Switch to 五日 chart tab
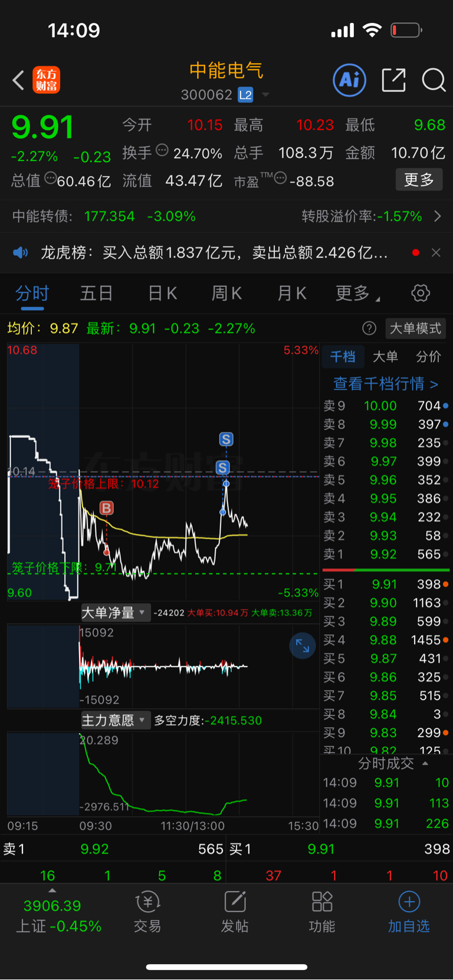This screenshot has height=980, width=453. (x=96, y=293)
